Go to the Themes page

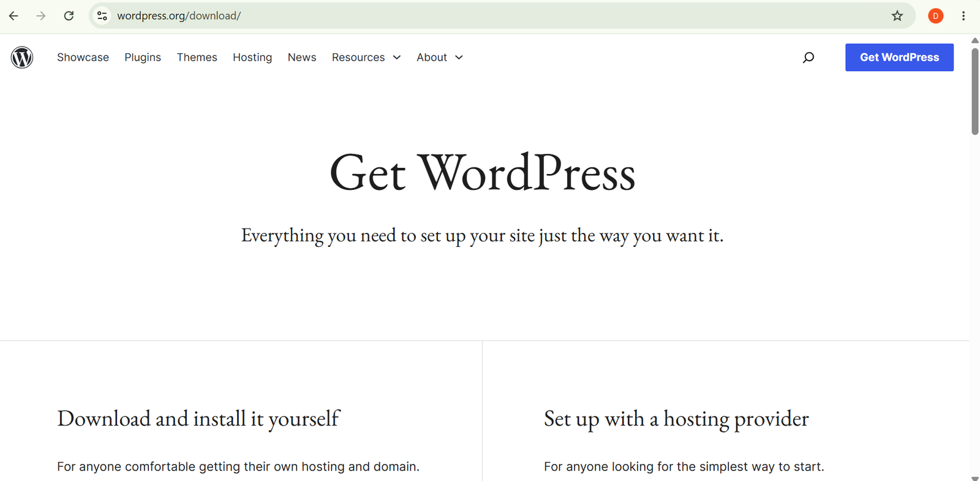coord(197,57)
